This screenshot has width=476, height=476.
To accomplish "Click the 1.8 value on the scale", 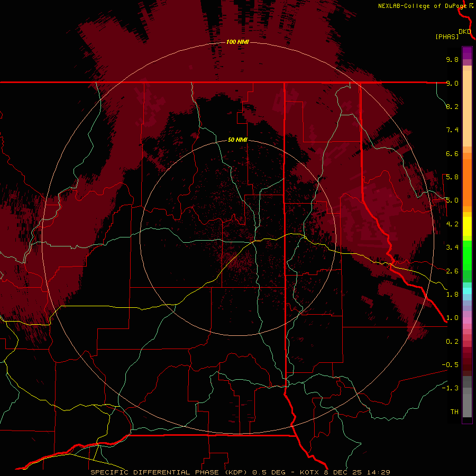I will point(452,295).
